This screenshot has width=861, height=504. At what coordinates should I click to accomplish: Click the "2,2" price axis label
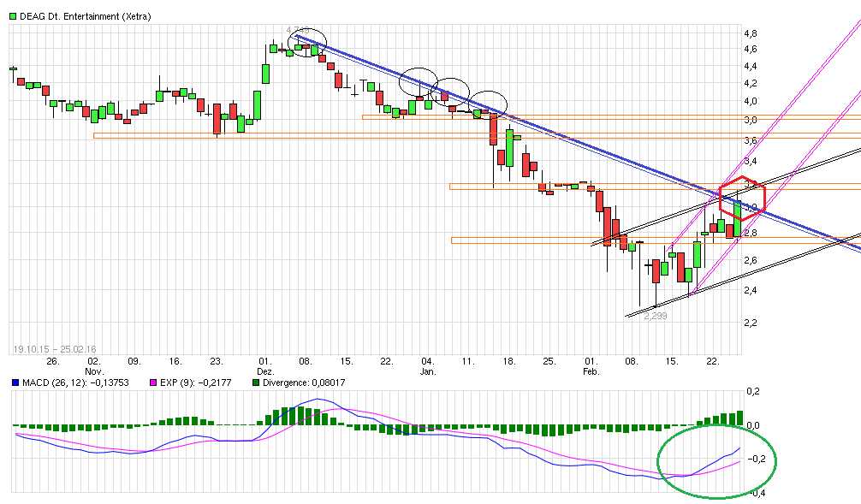pos(751,323)
